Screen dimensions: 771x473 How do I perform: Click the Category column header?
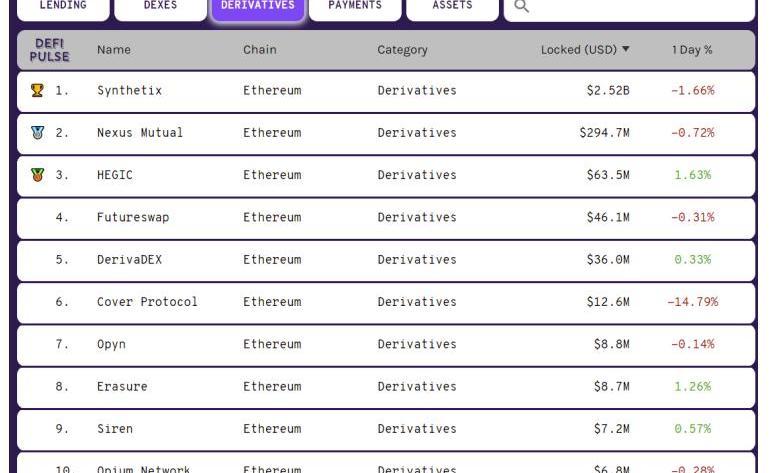pyautogui.click(x=402, y=50)
